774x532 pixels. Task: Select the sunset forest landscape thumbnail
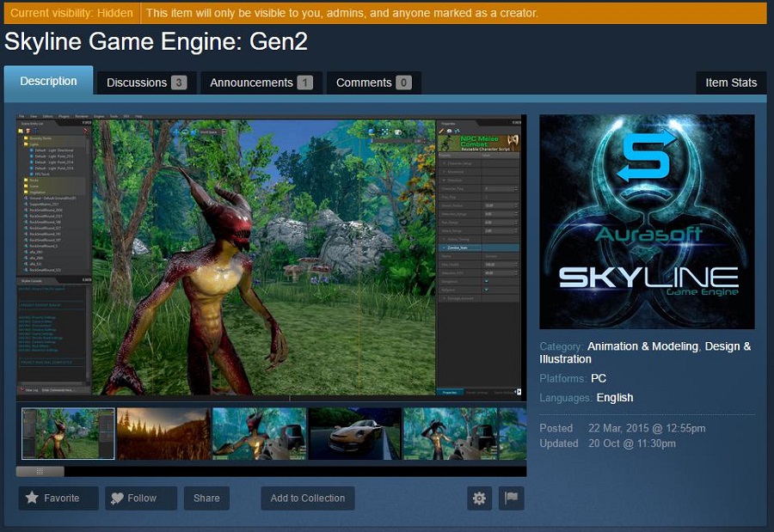point(164,433)
